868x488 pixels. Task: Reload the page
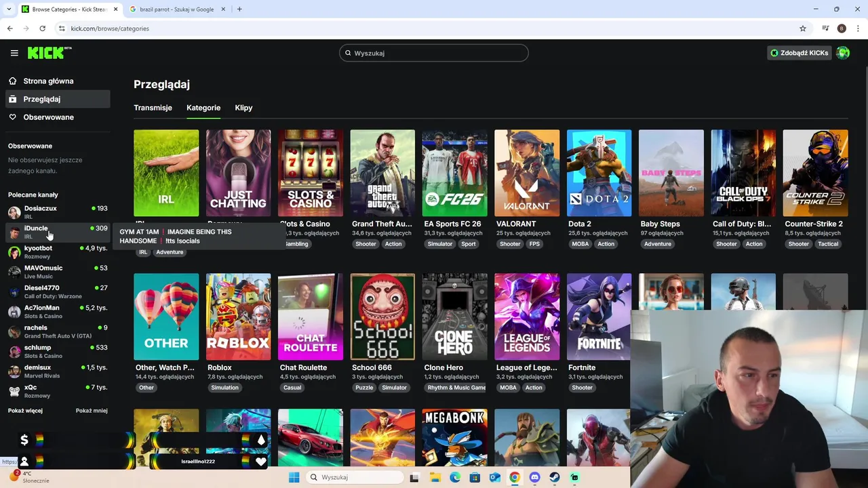[x=42, y=28]
